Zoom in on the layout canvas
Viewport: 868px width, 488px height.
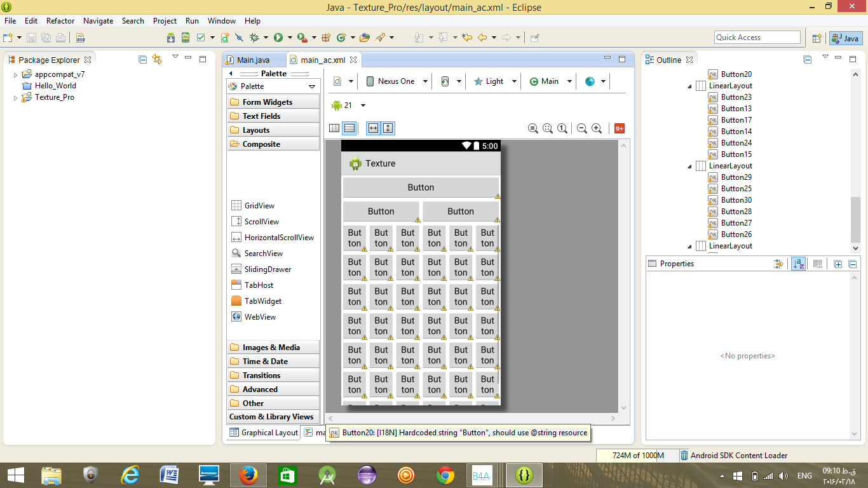tap(597, 128)
